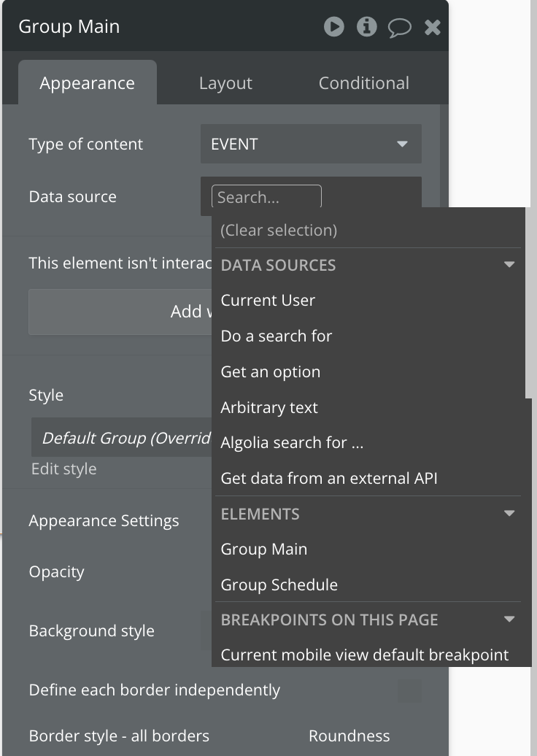The width and height of the screenshot is (537, 756).
Task: Open the Type of content EVENT dropdown
Action: (311, 144)
